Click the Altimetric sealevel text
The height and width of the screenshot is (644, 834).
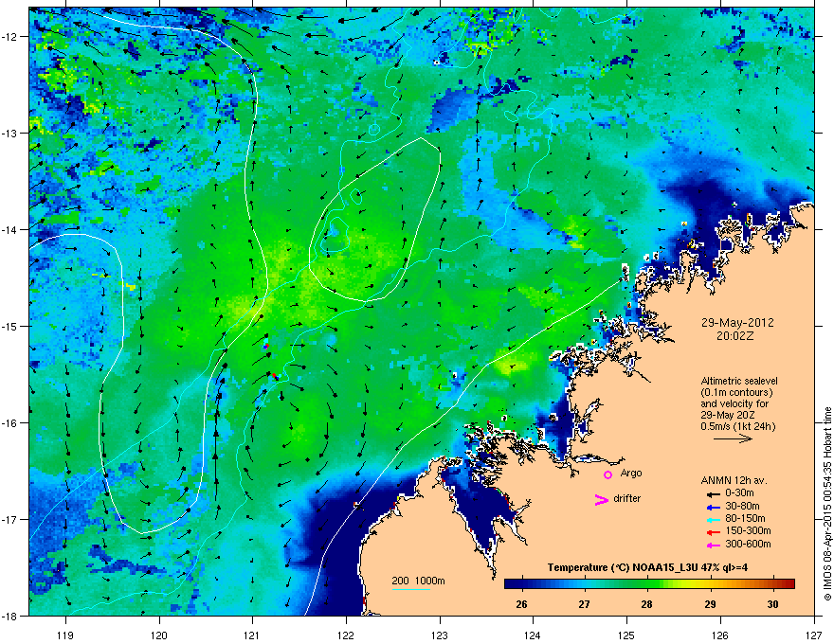coord(739,382)
